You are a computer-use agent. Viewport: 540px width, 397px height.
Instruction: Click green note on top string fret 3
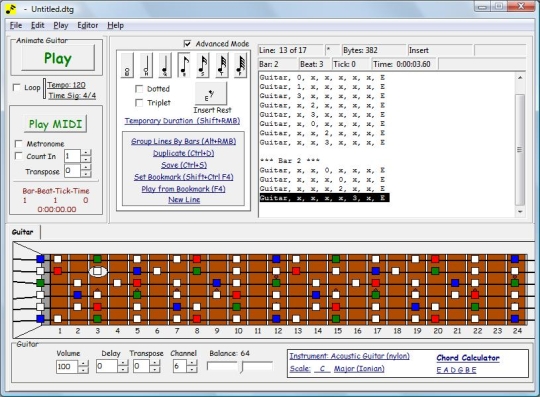coord(97,259)
